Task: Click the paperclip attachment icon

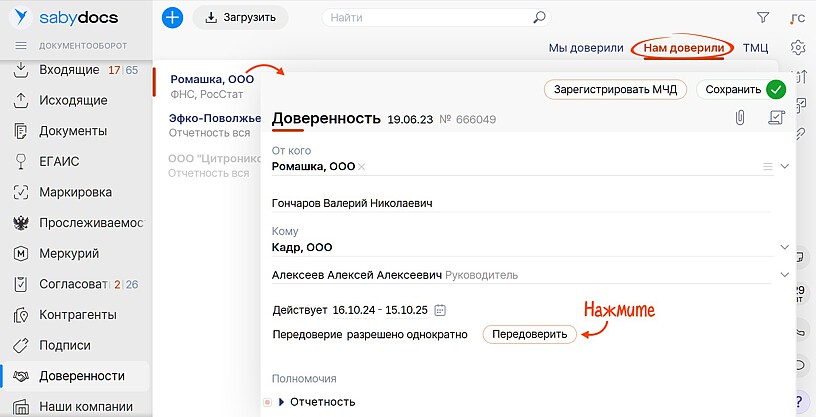Action: coord(740,118)
